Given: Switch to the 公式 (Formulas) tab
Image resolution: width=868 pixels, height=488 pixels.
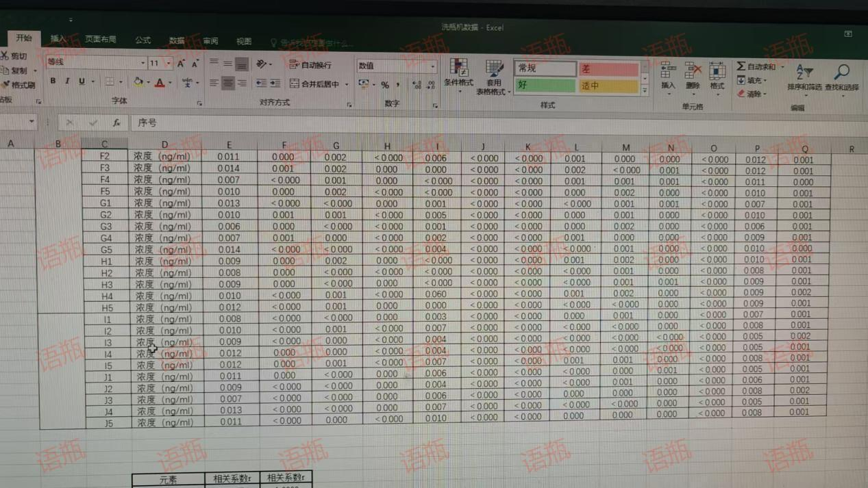Looking at the screenshot, I should tap(142, 40).
